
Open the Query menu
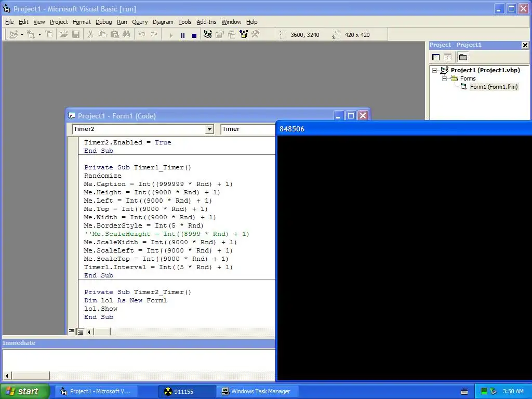click(140, 22)
